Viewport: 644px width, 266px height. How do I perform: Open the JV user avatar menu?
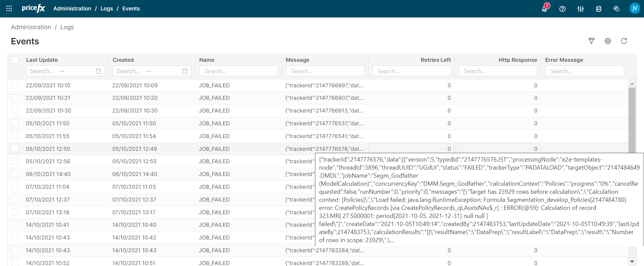(635, 8)
